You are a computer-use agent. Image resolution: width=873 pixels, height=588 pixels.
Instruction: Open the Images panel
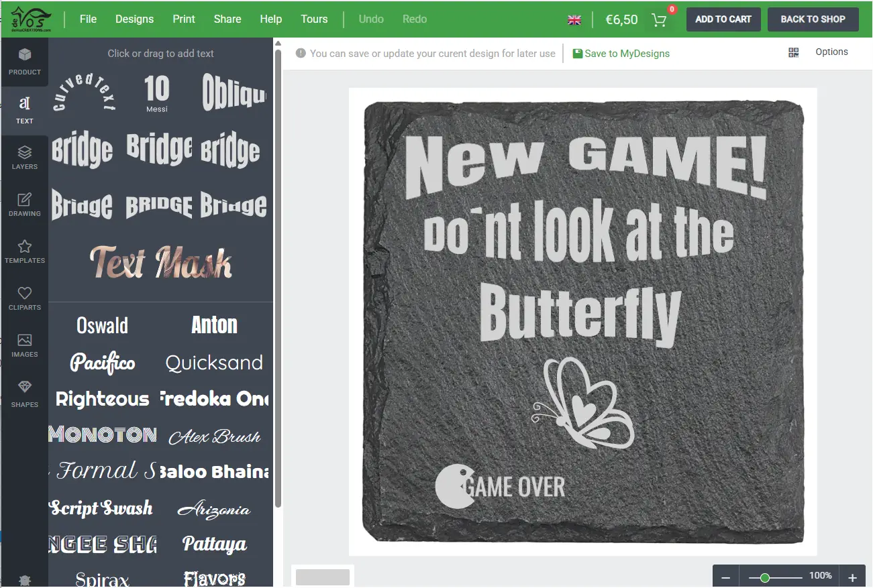point(24,345)
